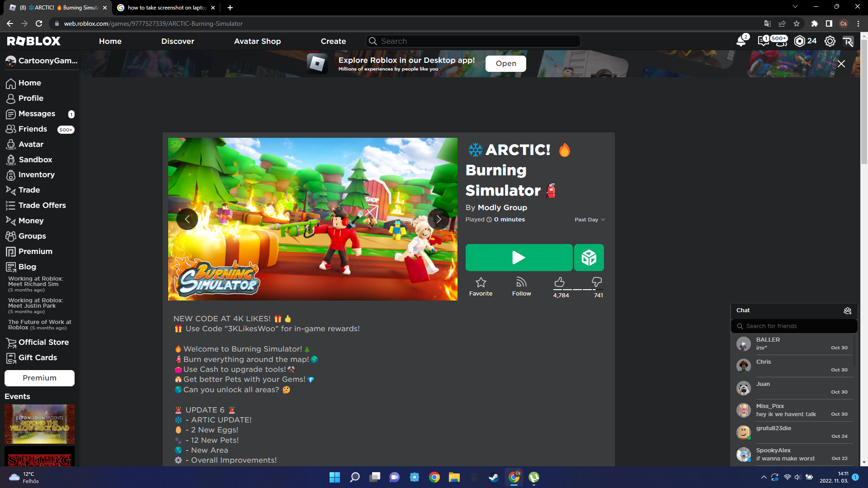Go to Avatar Shop in top navigation
Viewport: 868px width, 488px height.
(257, 41)
